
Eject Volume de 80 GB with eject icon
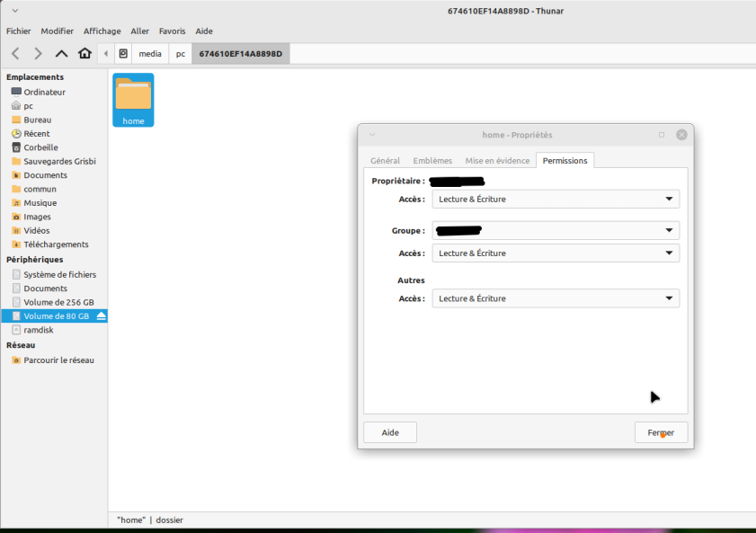point(102,316)
